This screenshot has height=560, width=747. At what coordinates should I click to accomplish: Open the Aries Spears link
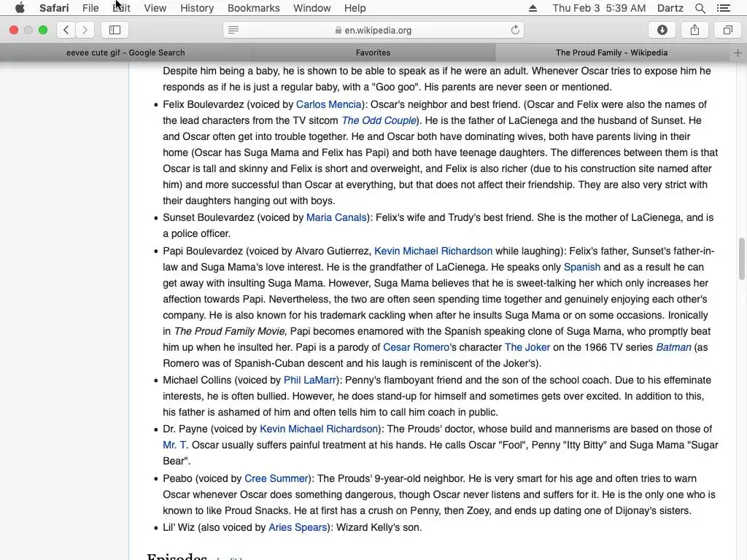[x=298, y=528]
